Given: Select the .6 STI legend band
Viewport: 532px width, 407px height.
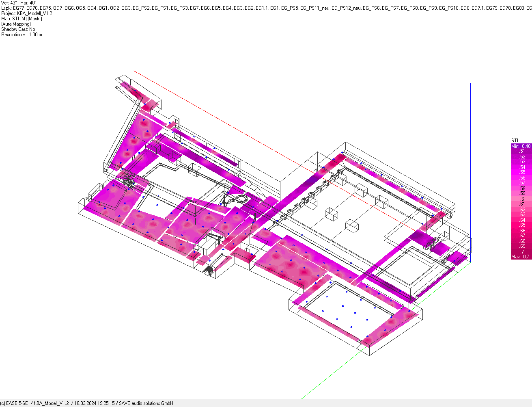Looking at the screenshot, I should 521,199.
